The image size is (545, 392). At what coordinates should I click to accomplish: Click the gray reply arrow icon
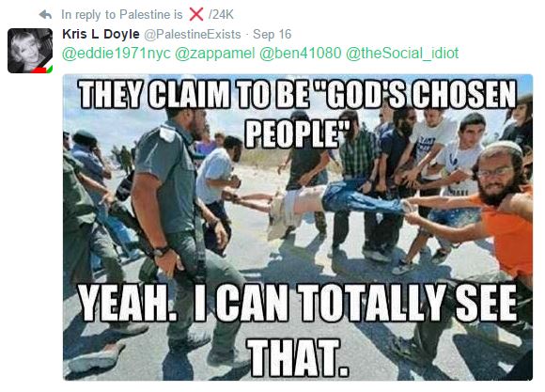click(45, 15)
